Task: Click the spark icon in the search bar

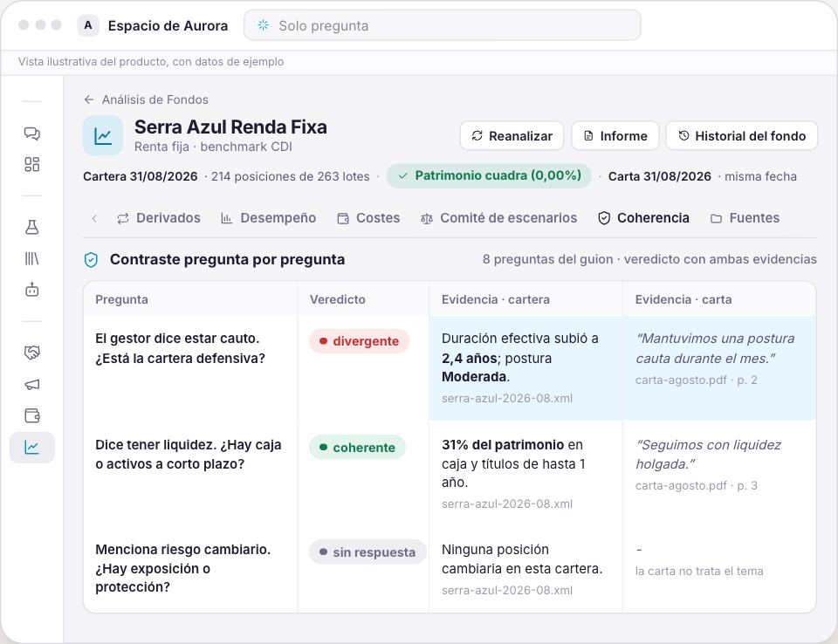Action: [263, 25]
